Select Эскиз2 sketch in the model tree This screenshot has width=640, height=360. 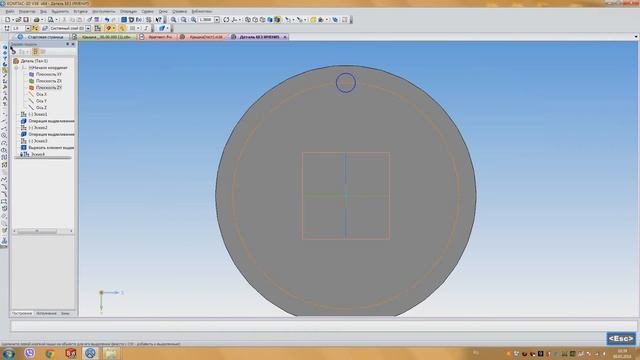(x=34, y=128)
